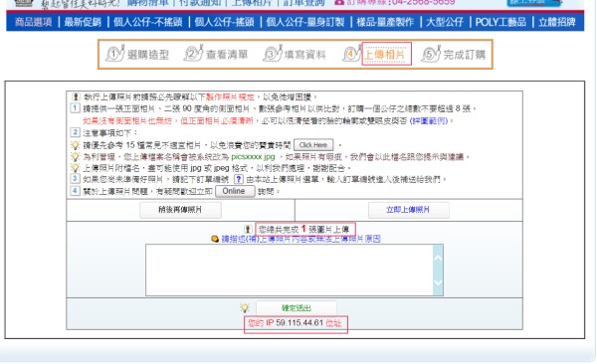597x364 pixels.
Task: Click the numbered 1 icon in instructions
Action: pos(75,108)
